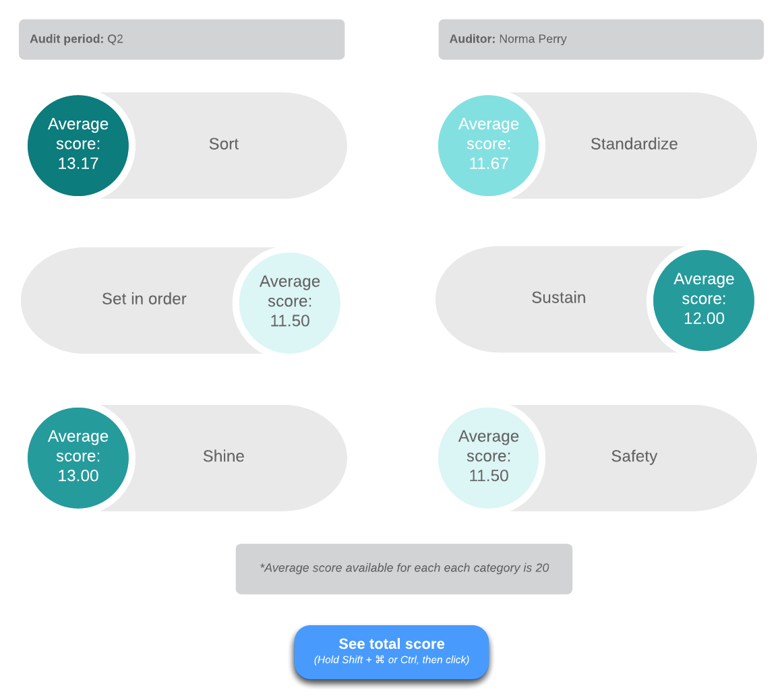Select the Sort category label

pos(224,144)
